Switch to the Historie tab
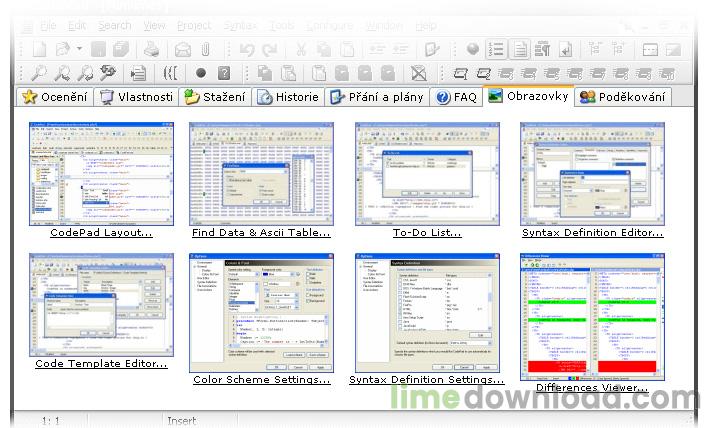Screen dimensions: 708x428 [288, 97]
